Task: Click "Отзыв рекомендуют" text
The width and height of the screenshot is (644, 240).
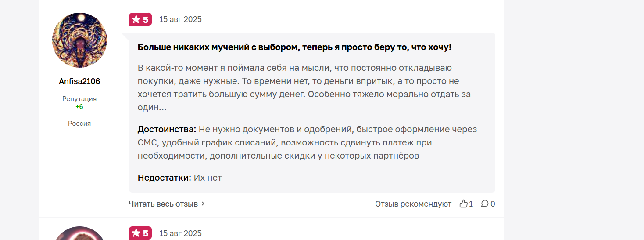Action: [x=413, y=204]
